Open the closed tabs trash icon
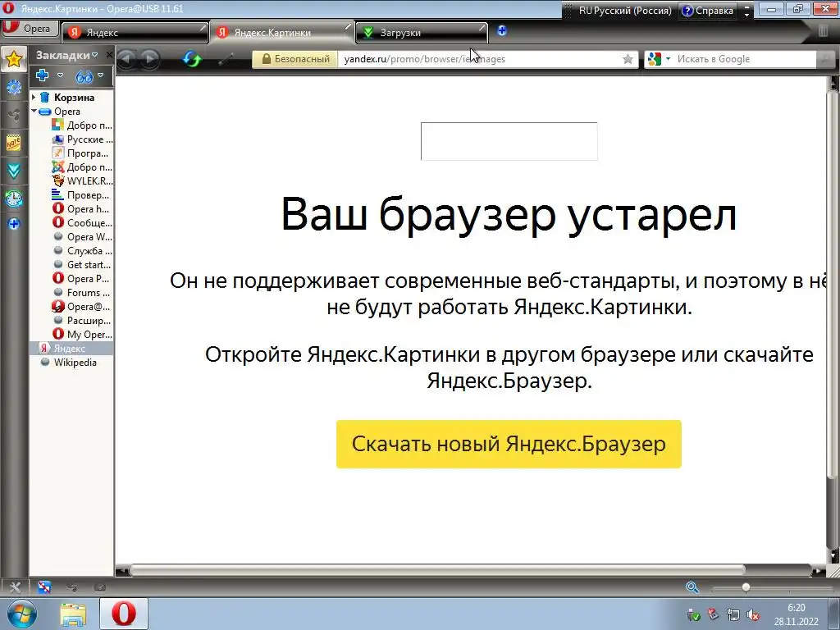 coord(824,31)
